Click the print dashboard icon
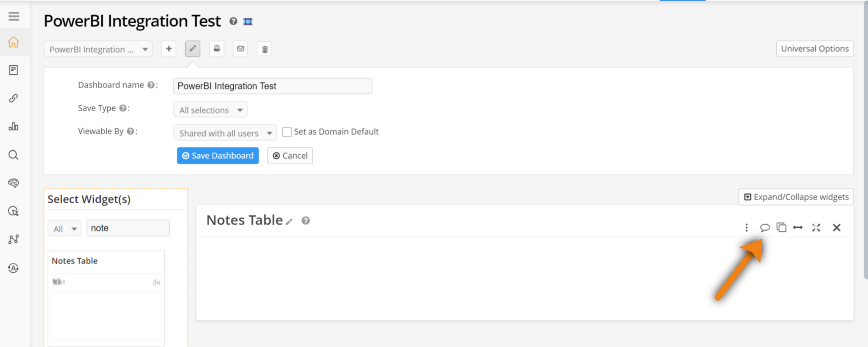The width and height of the screenshot is (868, 347). point(217,49)
